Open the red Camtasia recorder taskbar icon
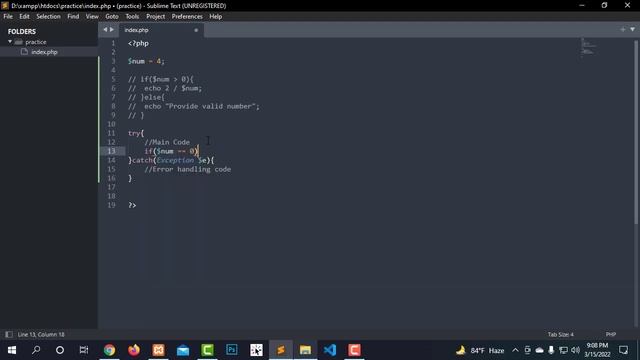 click(x=354, y=350)
